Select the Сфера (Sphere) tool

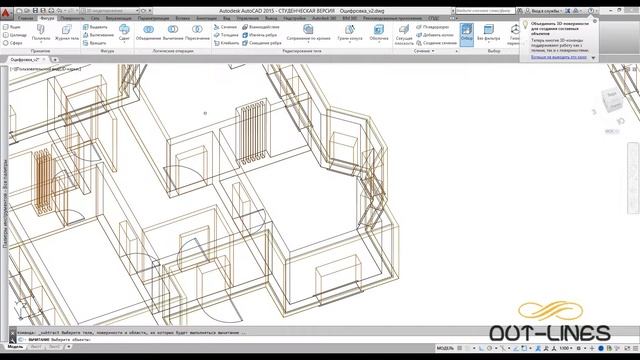coord(13,43)
